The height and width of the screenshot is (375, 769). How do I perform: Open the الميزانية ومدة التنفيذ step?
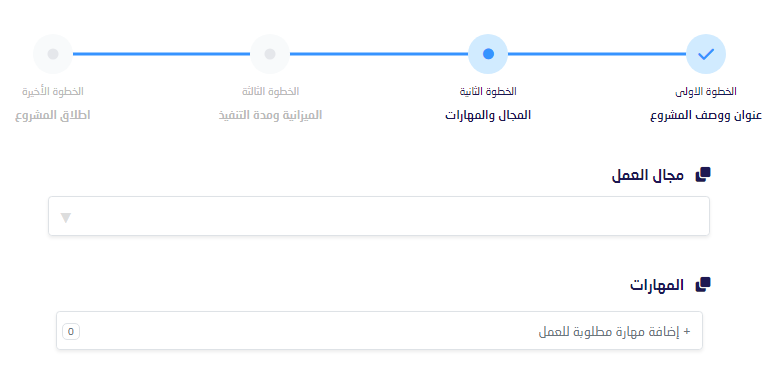tap(270, 116)
